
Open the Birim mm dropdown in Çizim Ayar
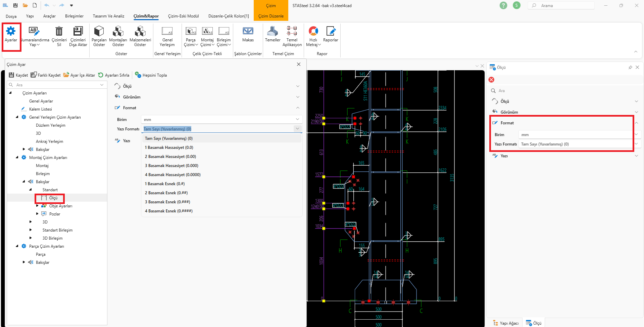click(x=221, y=120)
